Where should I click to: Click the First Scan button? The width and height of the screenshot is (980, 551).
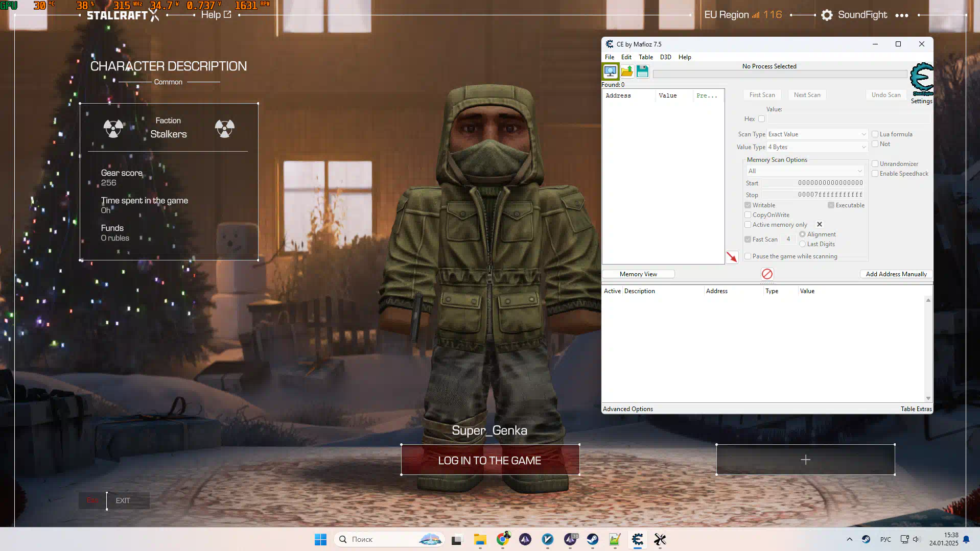click(x=762, y=95)
